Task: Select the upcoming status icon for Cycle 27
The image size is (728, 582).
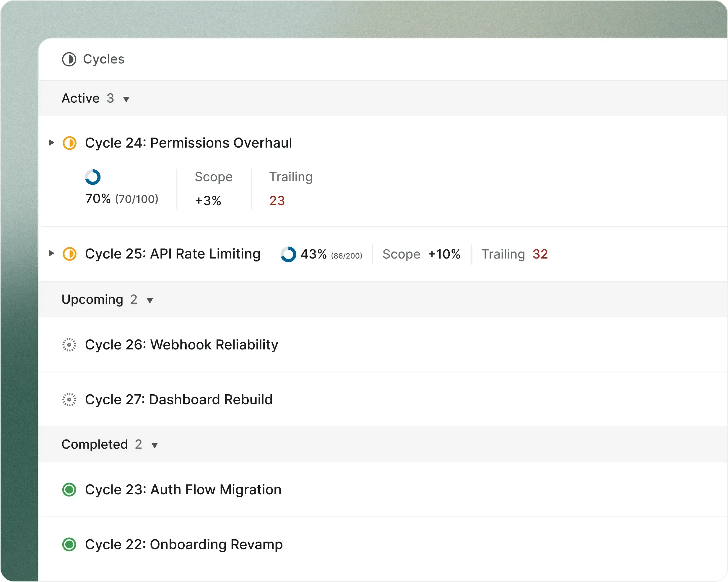Action: click(x=69, y=400)
